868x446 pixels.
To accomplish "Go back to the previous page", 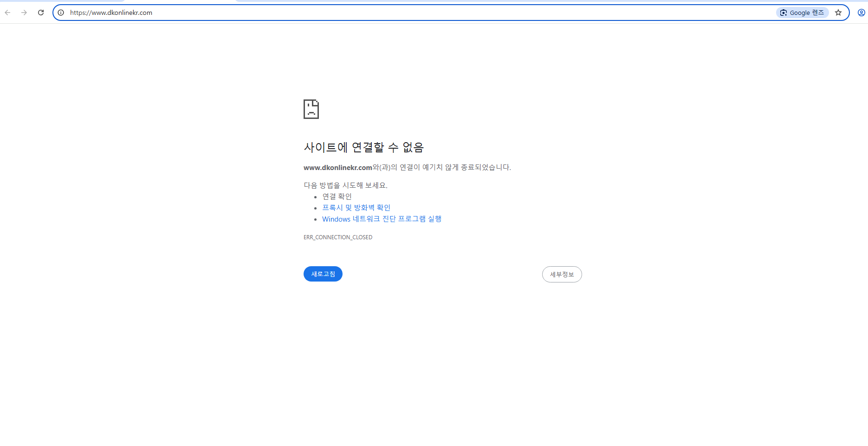I will click(7, 13).
